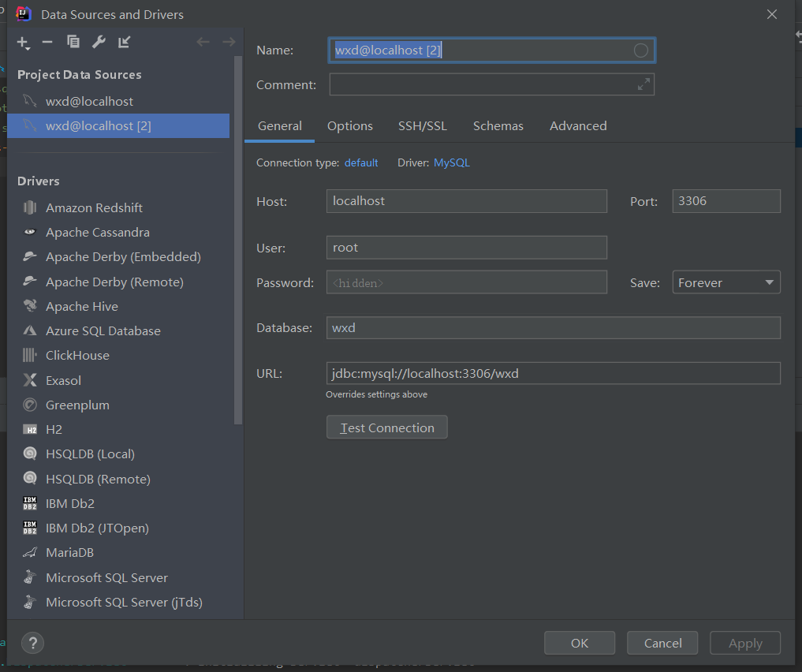Click the help question mark icon
The image size is (802, 672).
click(x=33, y=643)
